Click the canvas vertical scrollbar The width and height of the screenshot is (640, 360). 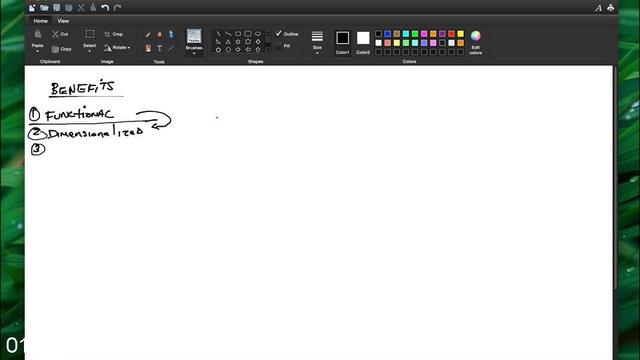(616, 178)
